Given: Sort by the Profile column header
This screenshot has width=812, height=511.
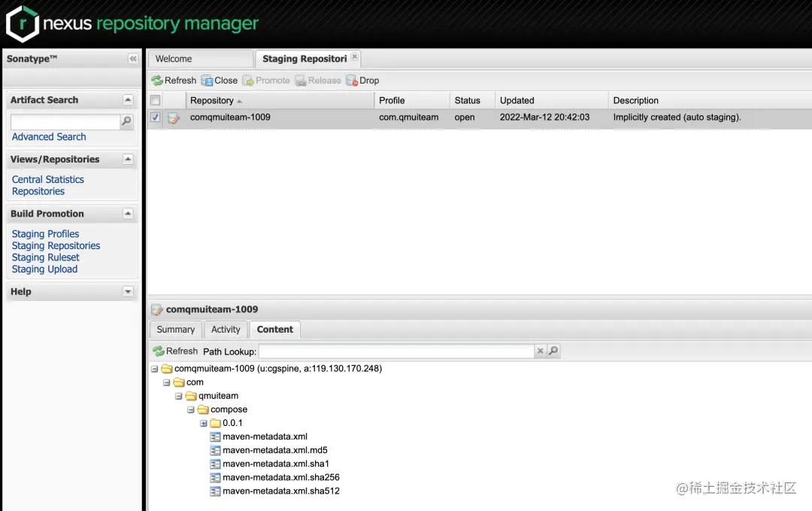Looking at the screenshot, I should (412, 100).
